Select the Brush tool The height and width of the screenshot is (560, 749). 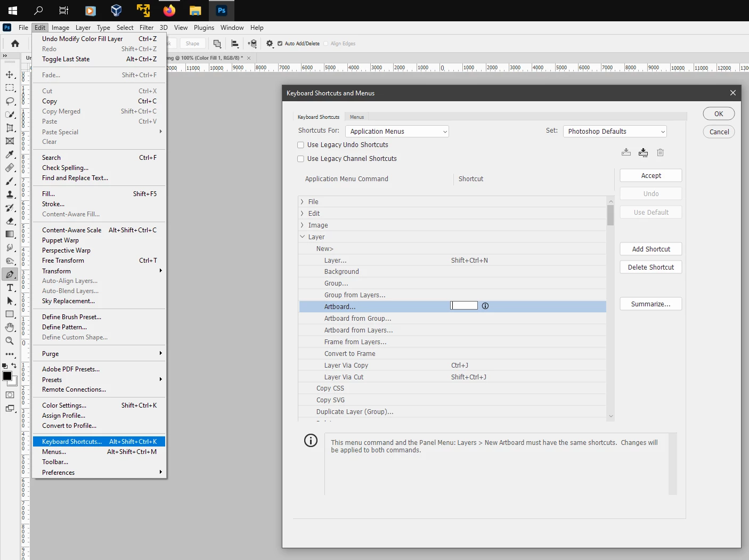point(10,181)
